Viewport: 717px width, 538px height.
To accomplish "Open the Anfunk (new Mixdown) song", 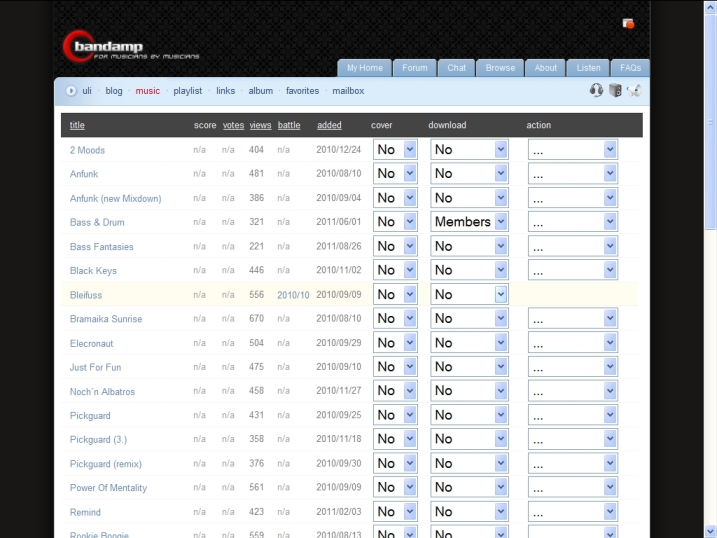I will pos(115,198).
